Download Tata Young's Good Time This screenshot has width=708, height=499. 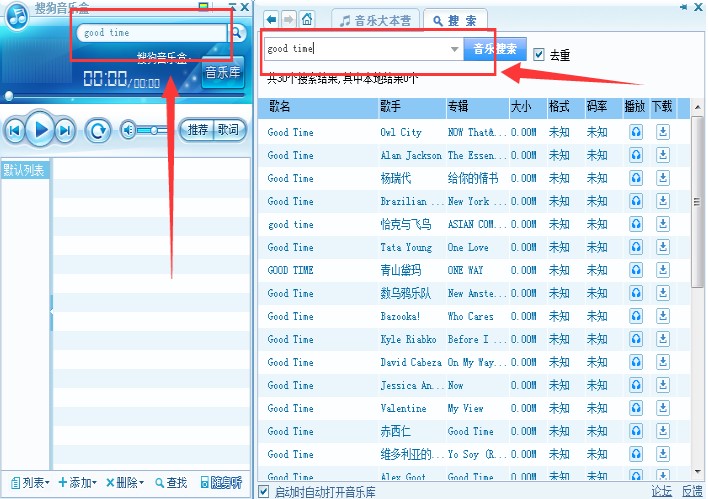click(662, 247)
